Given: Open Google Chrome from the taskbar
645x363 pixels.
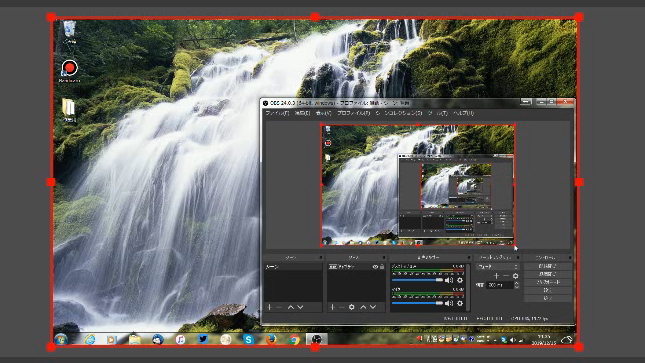Looking at the screenshot, I should 294,340.
